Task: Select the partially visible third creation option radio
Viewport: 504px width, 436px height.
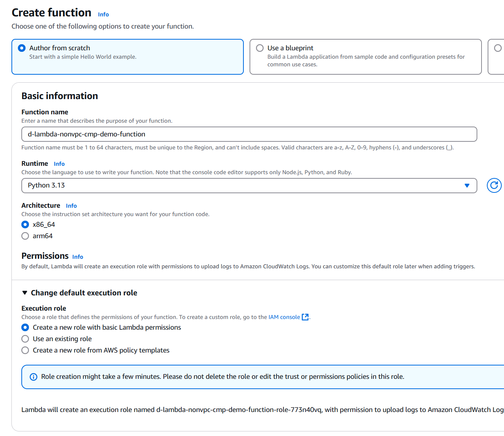Action: pyautogui.click(x=498, y=48)
